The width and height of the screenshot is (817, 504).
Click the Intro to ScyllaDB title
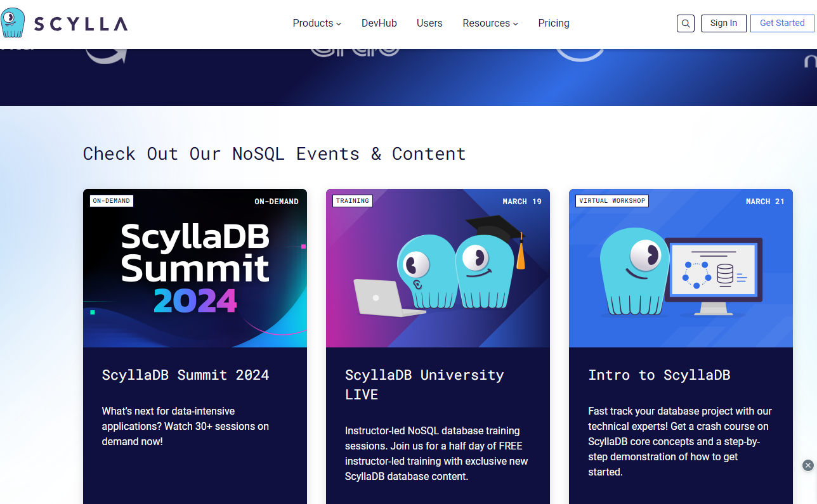tap(659, 375)
